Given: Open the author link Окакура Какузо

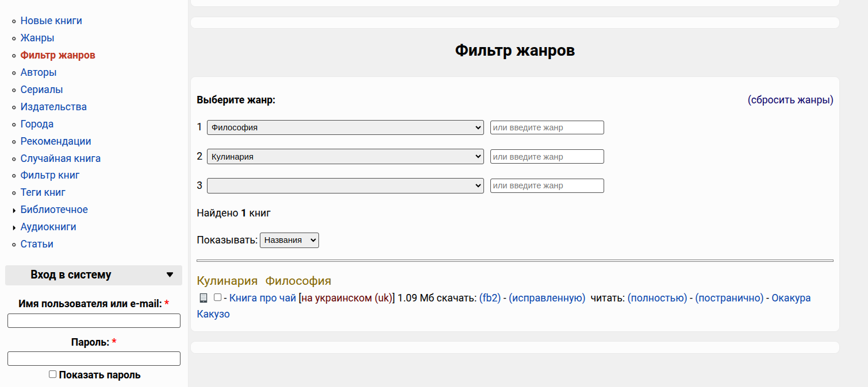Looking at the screenshot, I should [790, 298].
